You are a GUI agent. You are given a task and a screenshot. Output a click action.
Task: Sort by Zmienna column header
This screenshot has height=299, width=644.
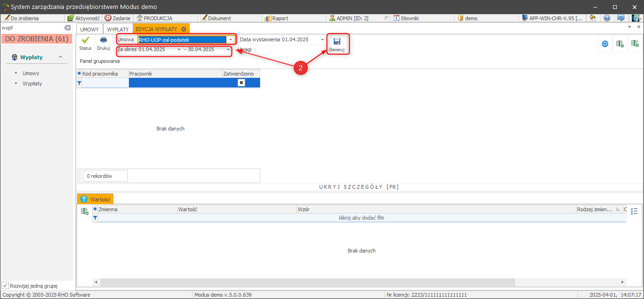[x=137, y=209]
